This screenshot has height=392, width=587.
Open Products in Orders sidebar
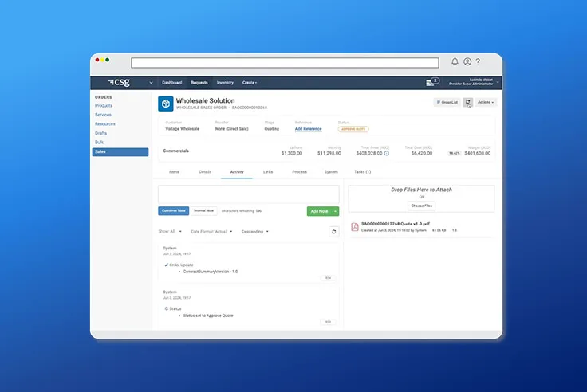pos(104,105)
